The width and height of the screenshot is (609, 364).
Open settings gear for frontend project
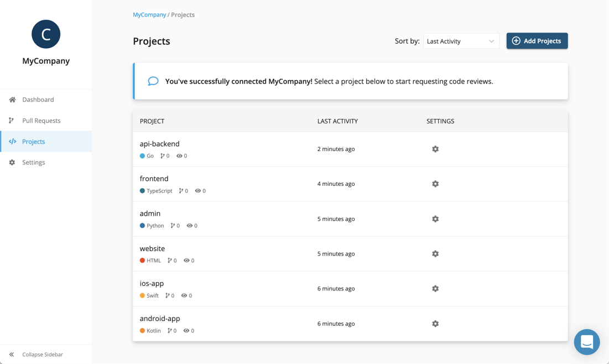[435, 184]
